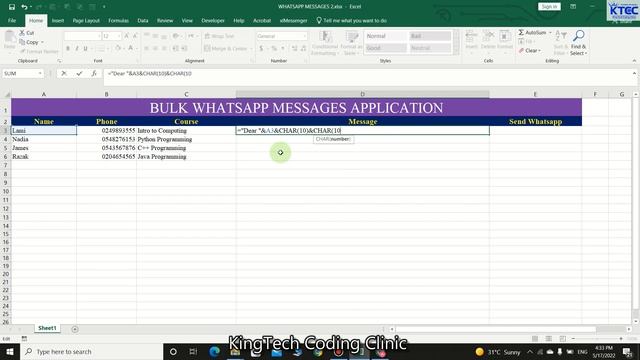Open the font size dropdown showing 12
This screenshot has width=640, height=360.
[119, 36]
